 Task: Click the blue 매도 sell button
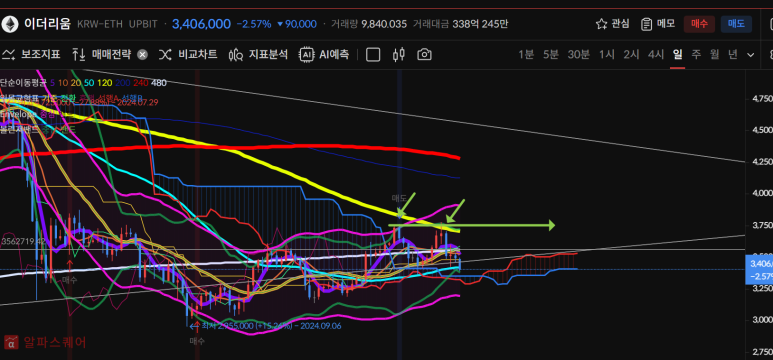[x=736, y=24]
